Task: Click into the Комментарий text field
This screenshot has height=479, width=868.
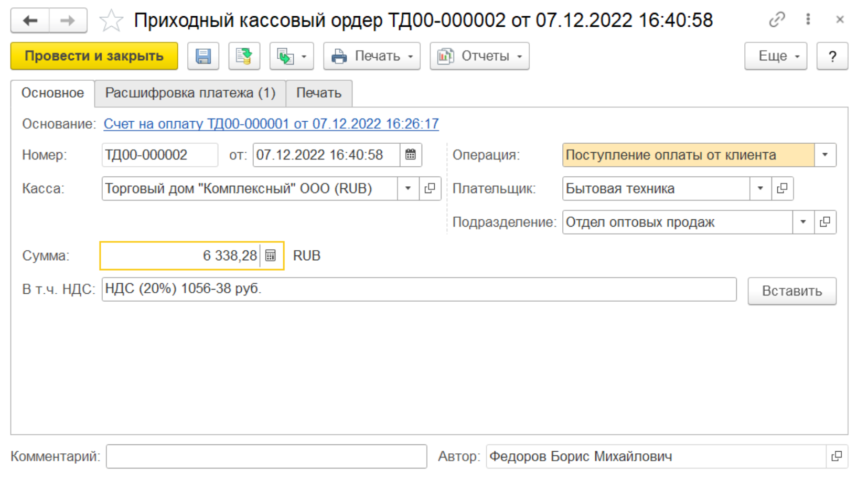Action: (266, 456)
